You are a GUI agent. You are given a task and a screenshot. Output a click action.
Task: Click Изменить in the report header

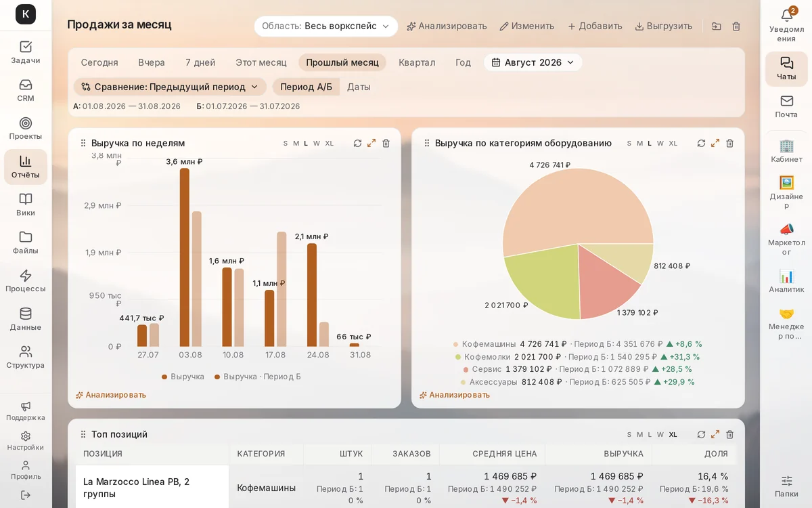(526, 26)
